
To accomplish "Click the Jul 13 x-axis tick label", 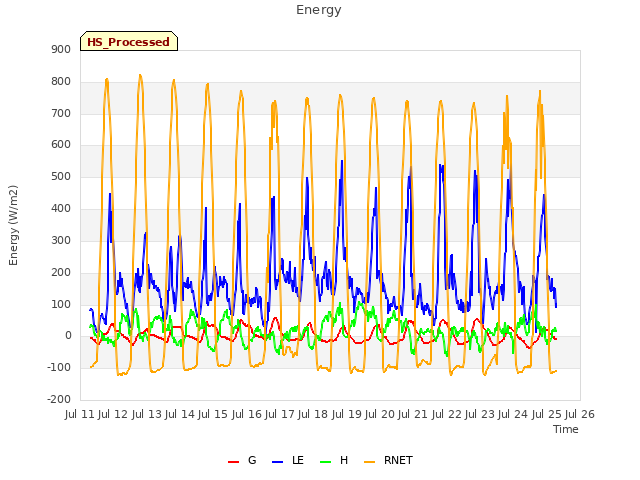I will pyautogui.click(x=147, y=414).
